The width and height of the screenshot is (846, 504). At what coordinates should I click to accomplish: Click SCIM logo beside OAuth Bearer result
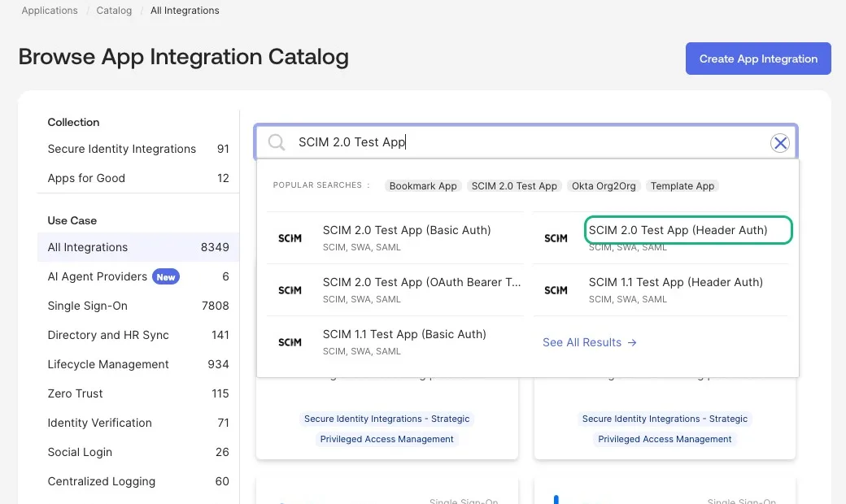pyautogui.click(x=290, y=290)
